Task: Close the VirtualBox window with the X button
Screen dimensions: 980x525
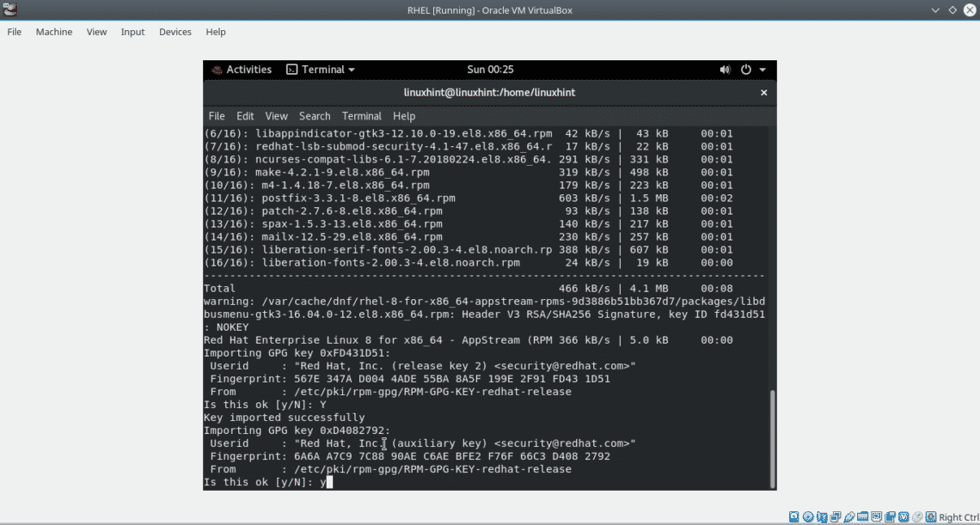Action: pos(970,10)
